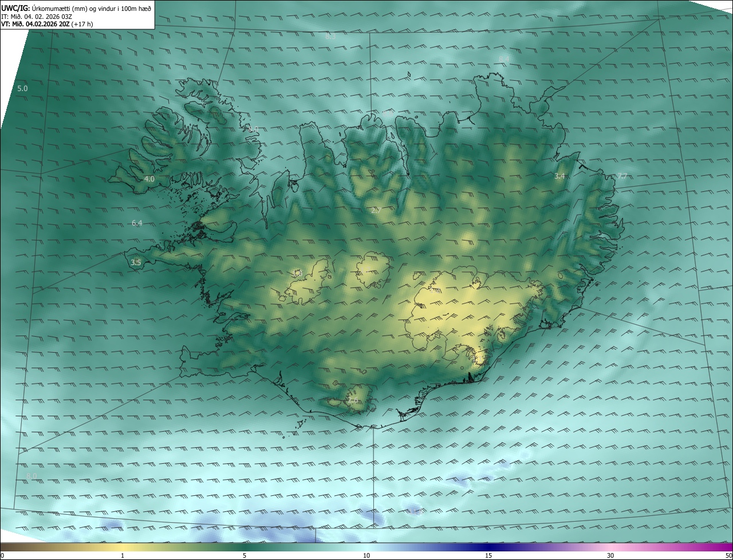
Task: Click the '8.4' value off the northeast coast
Action: [504, 59]
